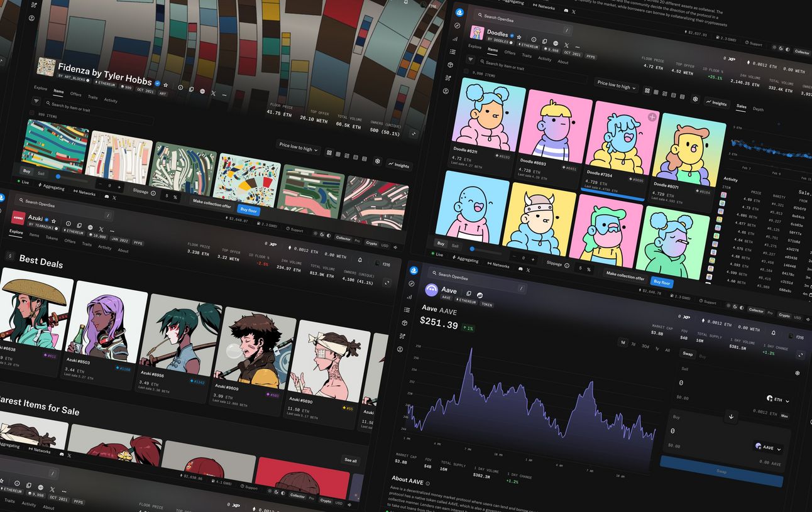Screen dimensions: 812x512
Task: Open the X (Twitter) link for Doodles collection
Action: point(566,46)
